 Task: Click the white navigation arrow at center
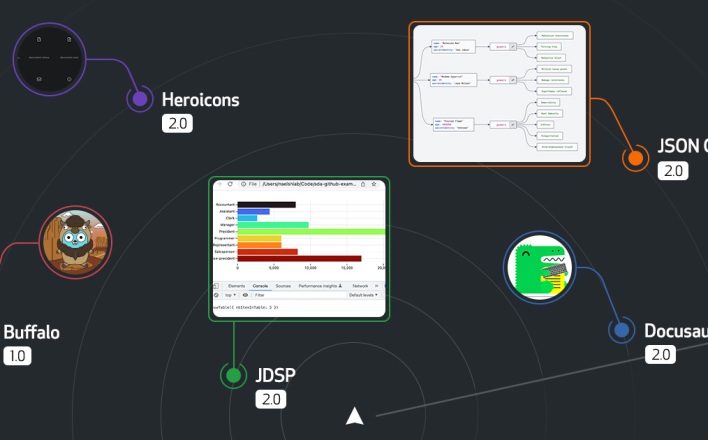(355, 416)
